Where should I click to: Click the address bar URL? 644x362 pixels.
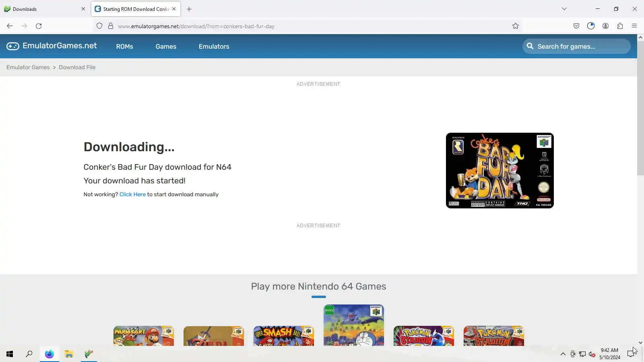(x=196, y=26)
